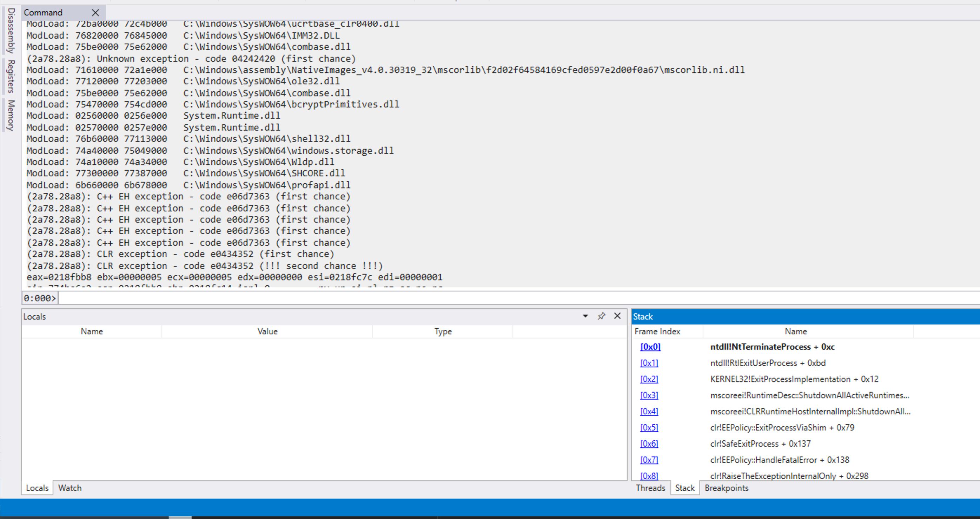Open stack frame 0x5 link
980x519 pixels.
click(649, 428)
